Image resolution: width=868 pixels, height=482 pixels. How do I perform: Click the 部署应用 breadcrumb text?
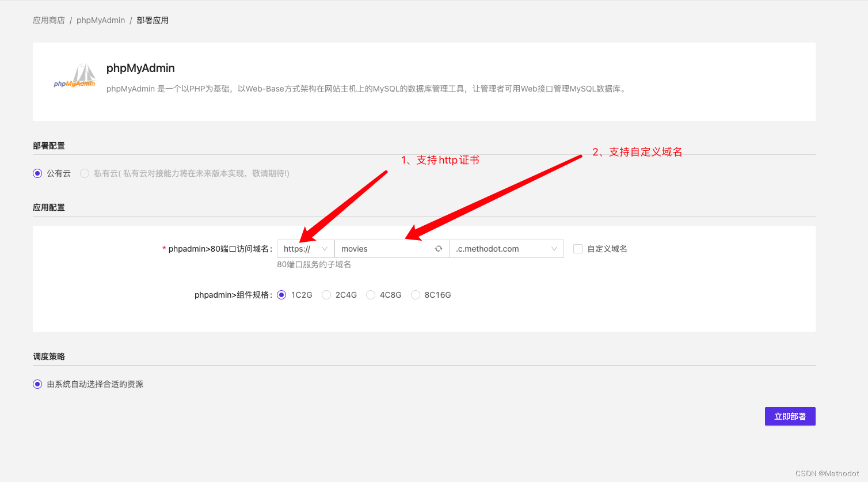[153, 20]
